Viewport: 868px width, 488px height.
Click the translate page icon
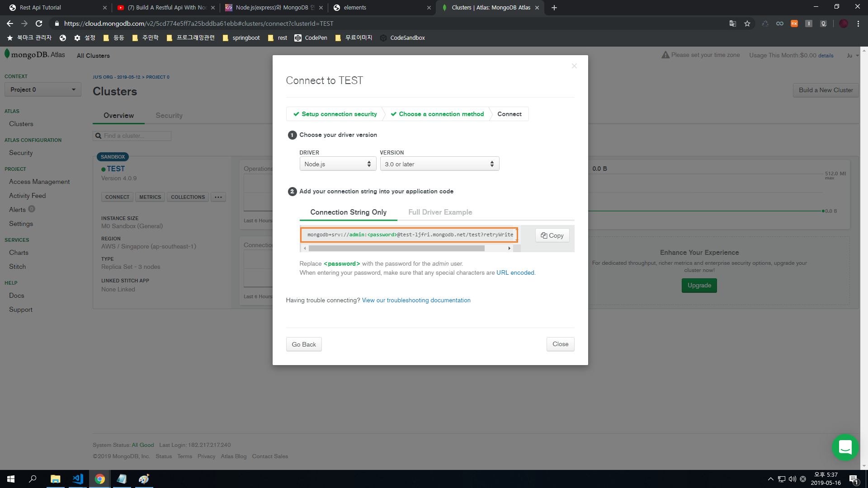(733, 23)
